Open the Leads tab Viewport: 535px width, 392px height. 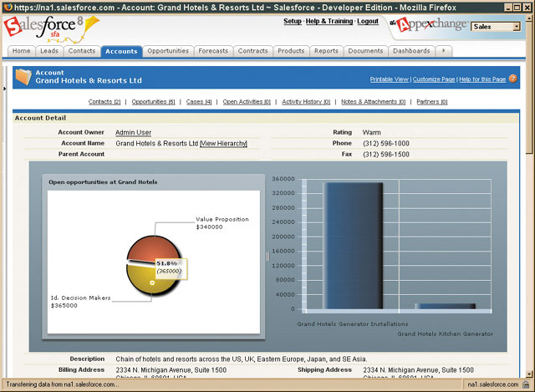49,51
